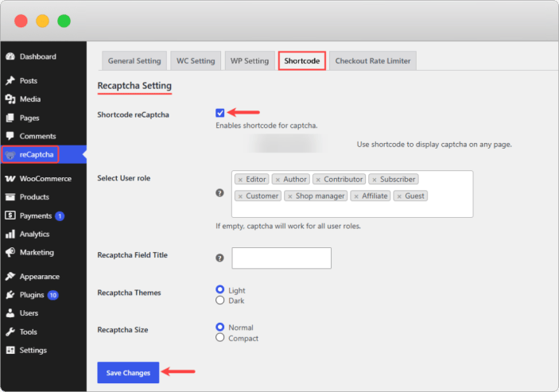Remove the Editor role tag

point(240,180)
